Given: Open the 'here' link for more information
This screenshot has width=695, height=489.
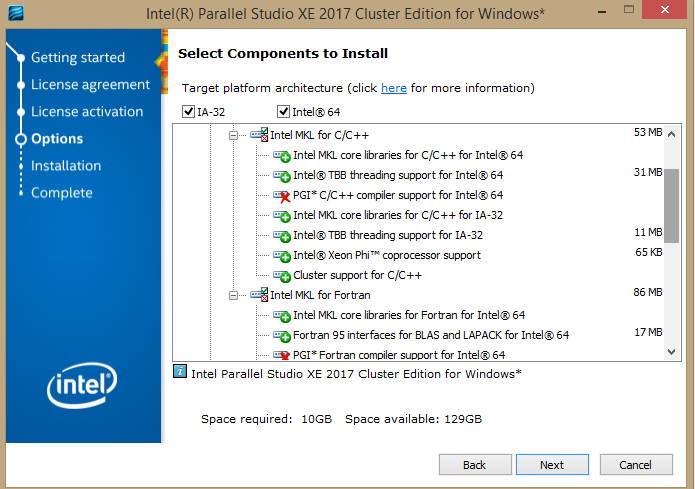Looking at the screenshot, I should 394,88.
